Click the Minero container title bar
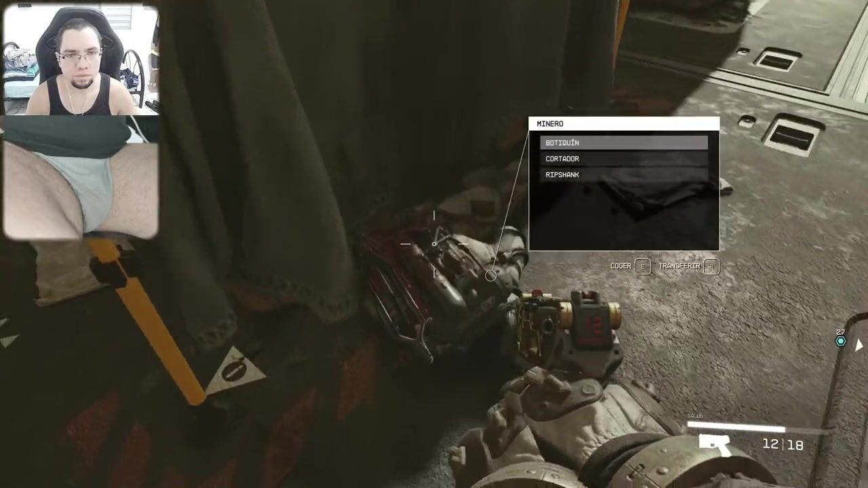The height and width of the screenshot is (488, 868). pos(623,124)
